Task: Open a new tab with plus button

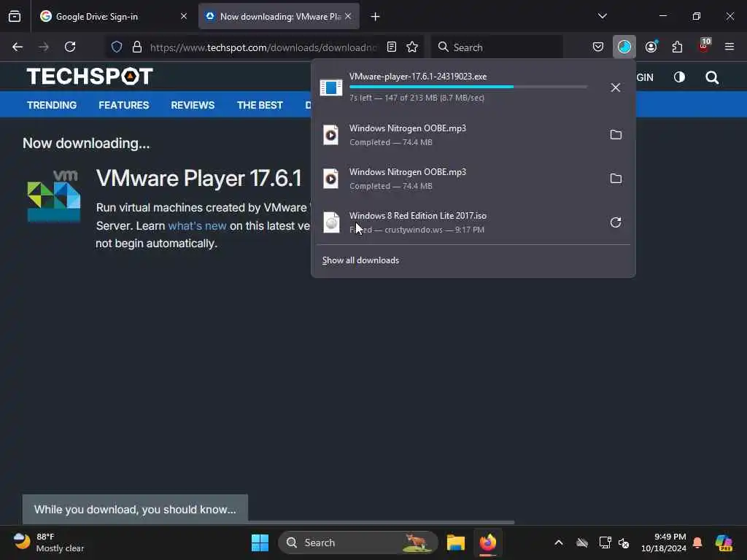Action: pyautogui.click(x=376, y=17)
